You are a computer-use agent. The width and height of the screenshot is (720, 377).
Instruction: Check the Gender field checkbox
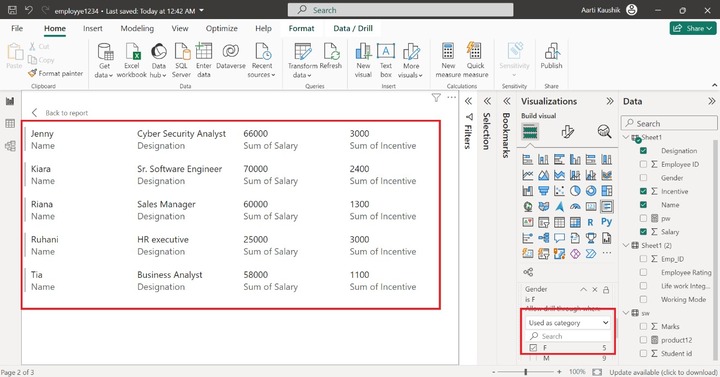(x=643, y=178)
